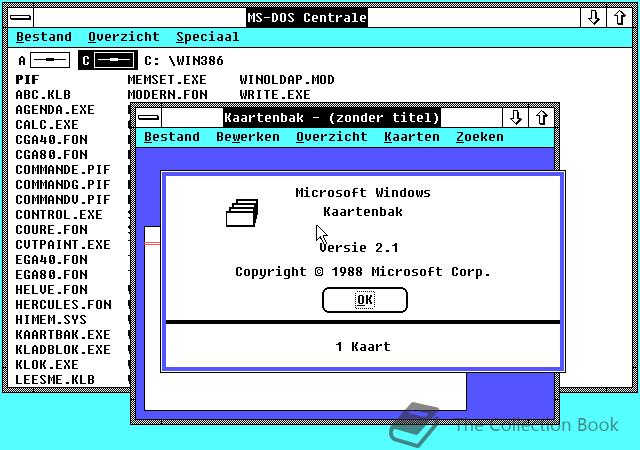Select HERCULES.FON in file list

point(63,305)
